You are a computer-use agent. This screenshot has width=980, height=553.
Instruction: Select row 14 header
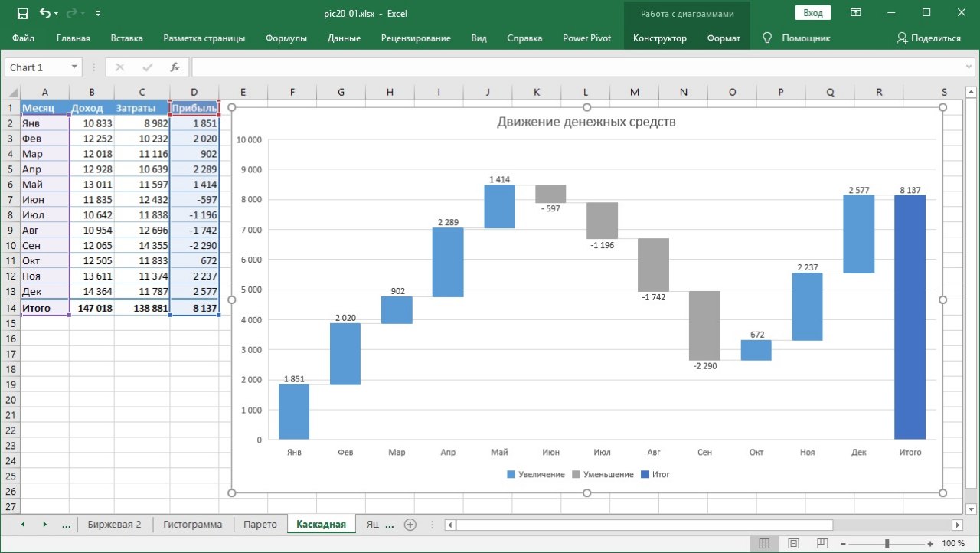[11, 308]
